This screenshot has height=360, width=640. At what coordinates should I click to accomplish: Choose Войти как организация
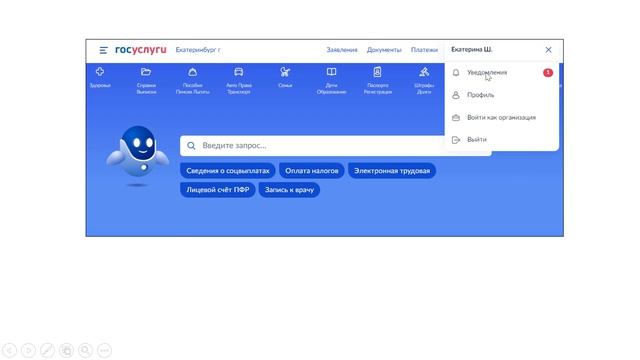502,118
